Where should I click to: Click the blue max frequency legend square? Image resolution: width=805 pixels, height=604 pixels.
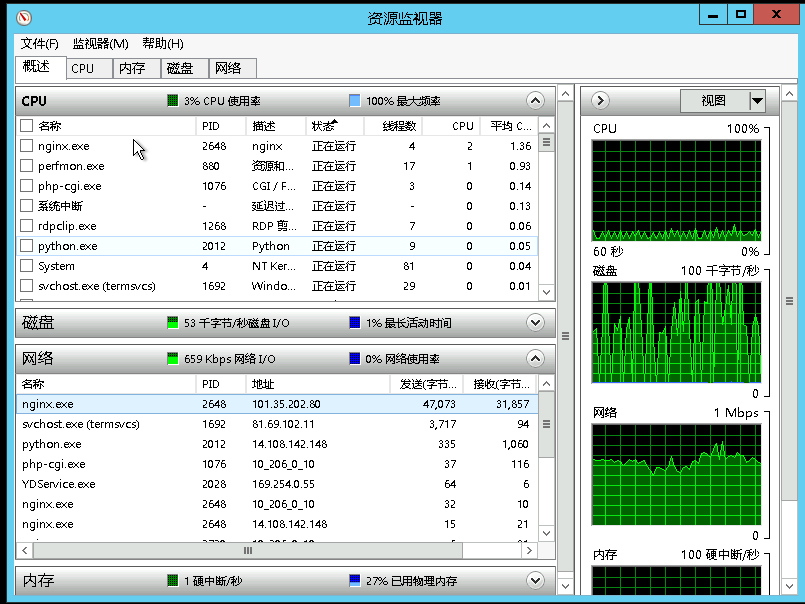pos(354,101)
